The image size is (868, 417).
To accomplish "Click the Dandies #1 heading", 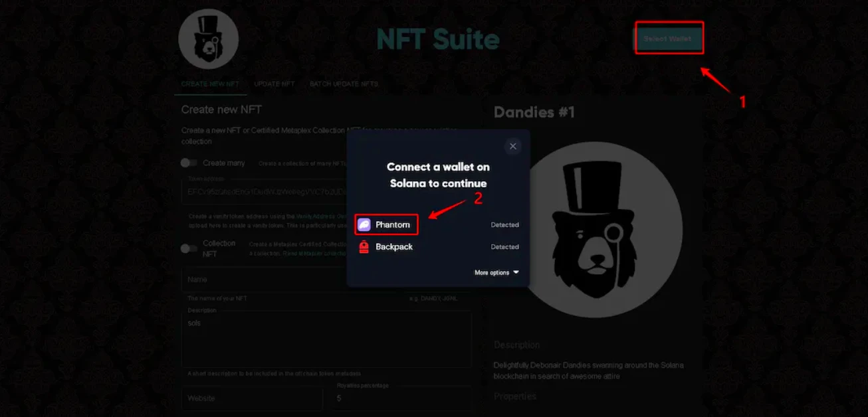I will click(x=534, y=112).
